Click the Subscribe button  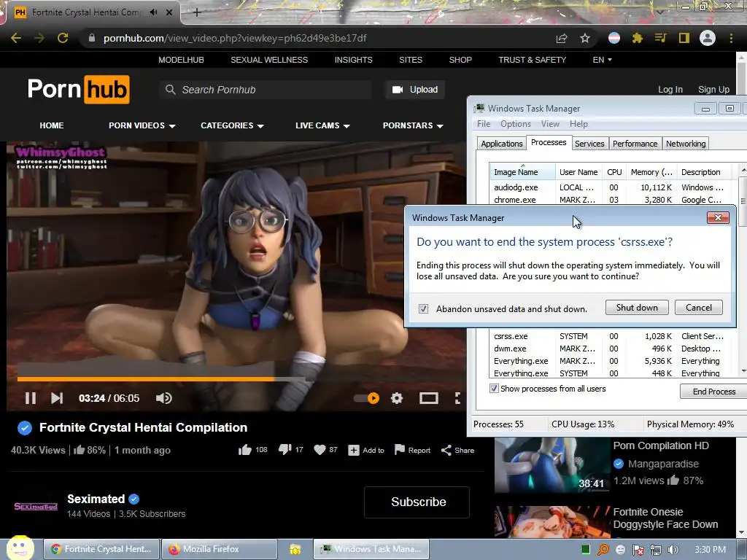click(417, 502)
